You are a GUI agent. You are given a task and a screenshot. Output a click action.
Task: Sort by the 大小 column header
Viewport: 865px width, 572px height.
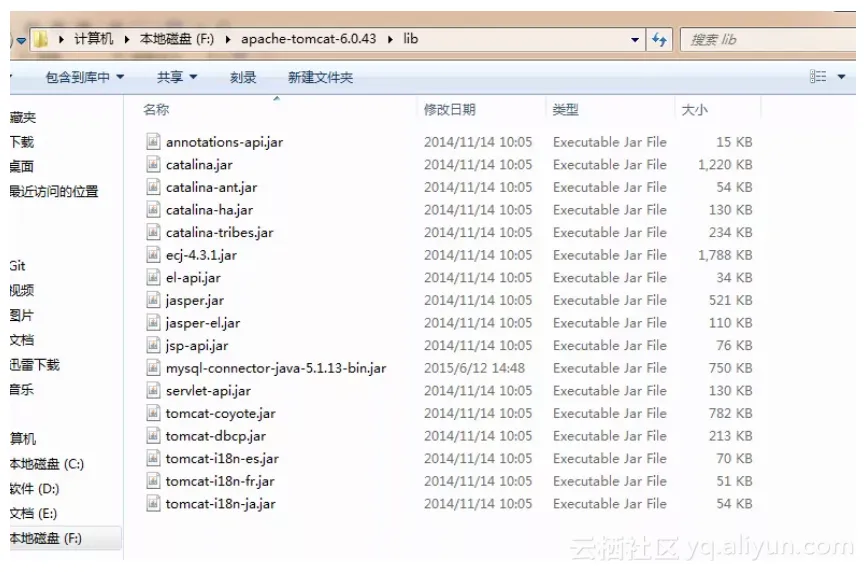695,109
